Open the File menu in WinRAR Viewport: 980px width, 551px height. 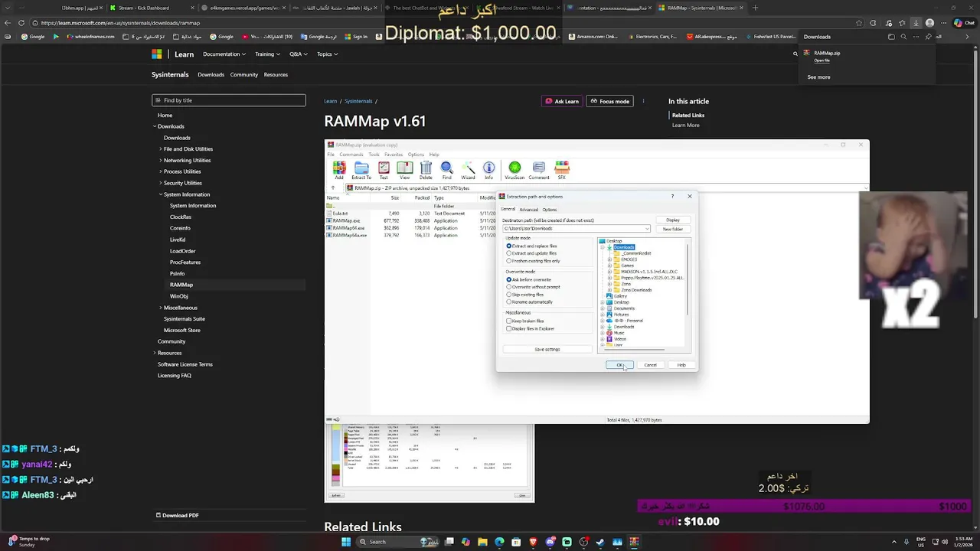[331, 155]
